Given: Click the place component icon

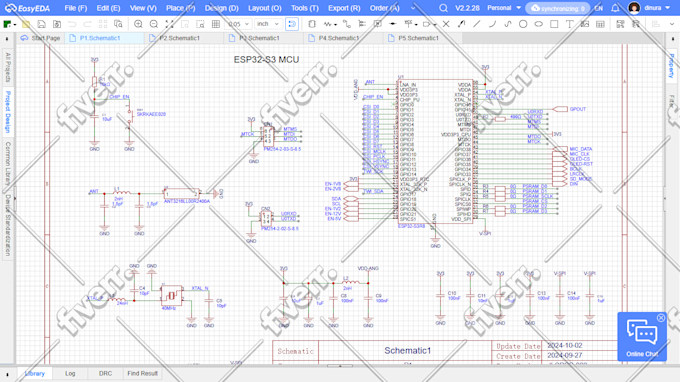Looking at the screenshot, I should 312,24.
